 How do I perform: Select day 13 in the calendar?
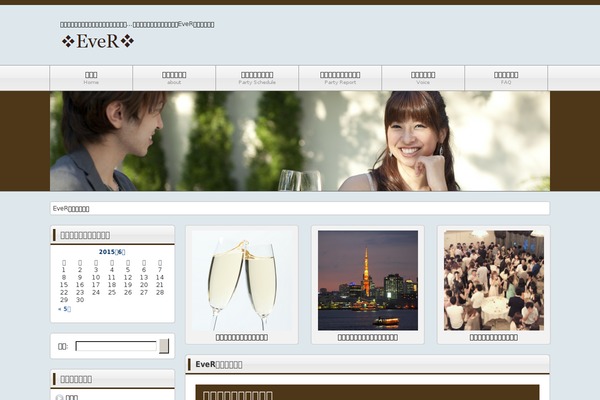(144, 278)
